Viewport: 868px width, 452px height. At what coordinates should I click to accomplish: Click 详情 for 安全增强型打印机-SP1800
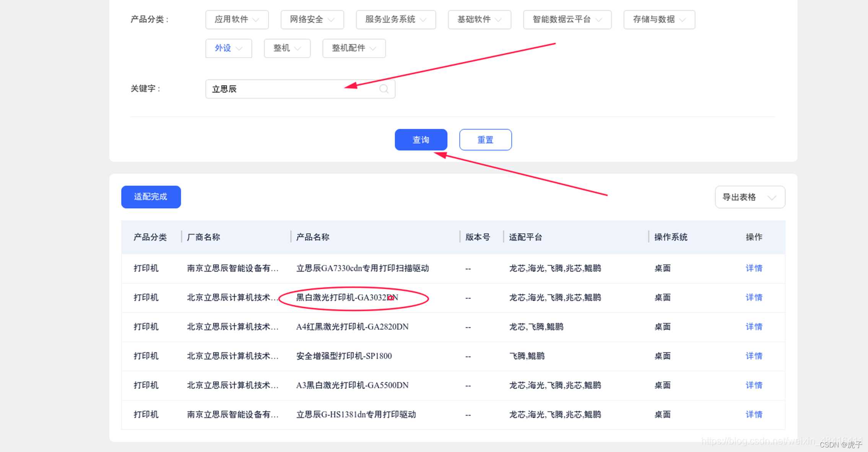tap(754, 356)
